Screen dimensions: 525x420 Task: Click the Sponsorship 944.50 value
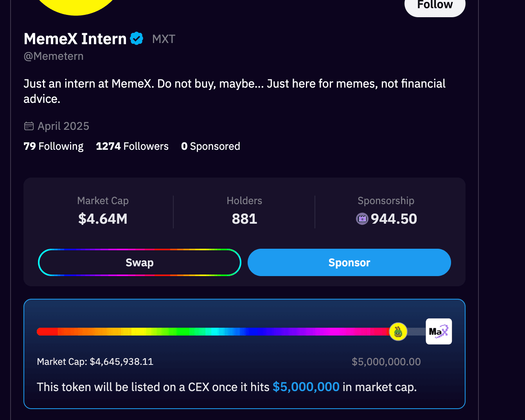pyautogui.click(x=394, y=219)
